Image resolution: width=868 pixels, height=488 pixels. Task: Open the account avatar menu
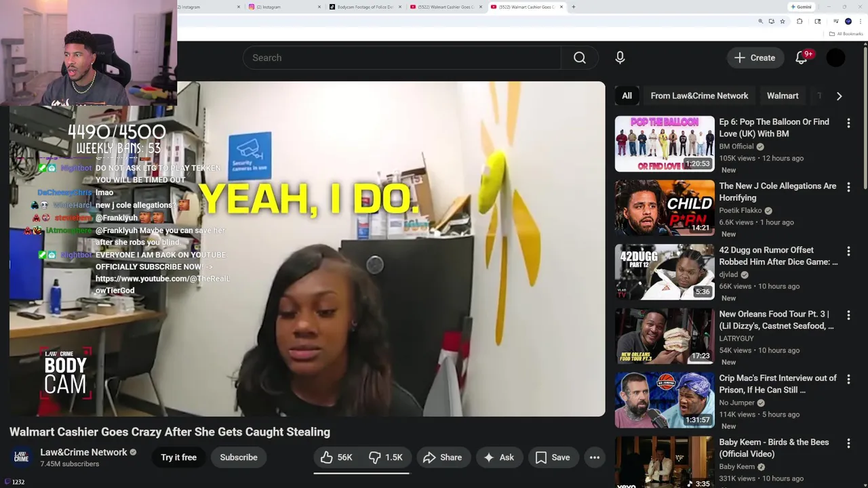(835, 58)
